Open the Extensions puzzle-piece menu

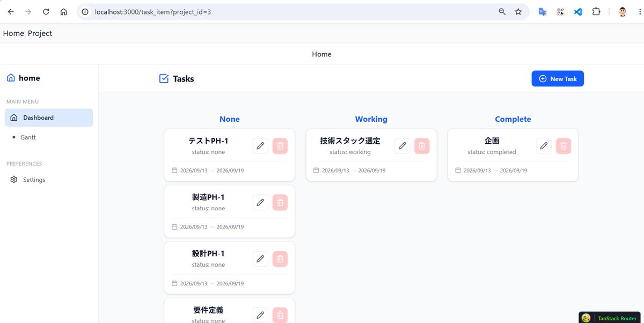pos(596,12)
